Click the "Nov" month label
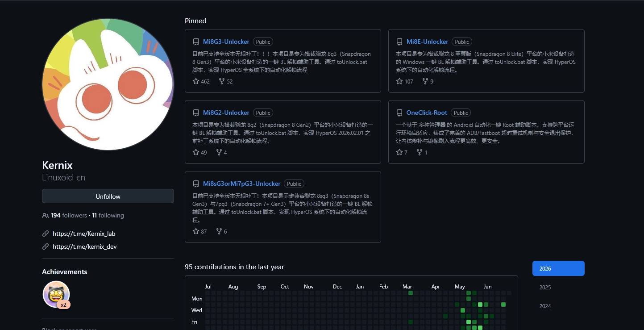The width and height of the screenshot is (644, 330). (x=309, y=287)
